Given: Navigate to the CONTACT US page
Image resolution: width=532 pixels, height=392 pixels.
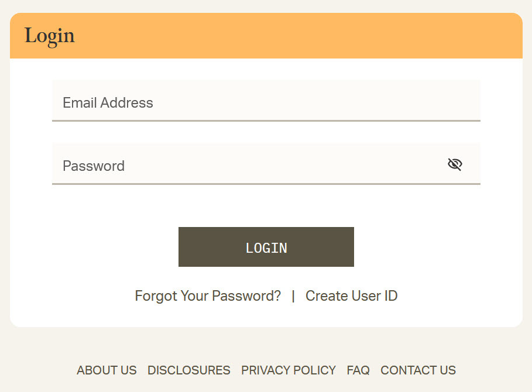Looking at the screenshot, I should [x=418, y=370].
